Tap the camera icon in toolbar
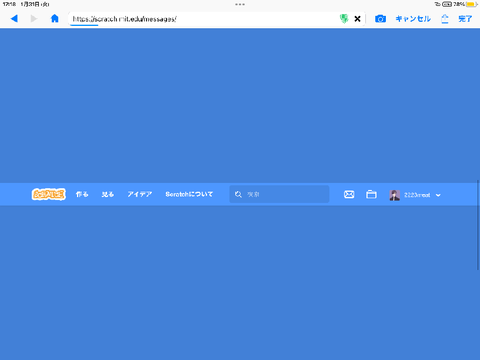 [x=380, y=19]
